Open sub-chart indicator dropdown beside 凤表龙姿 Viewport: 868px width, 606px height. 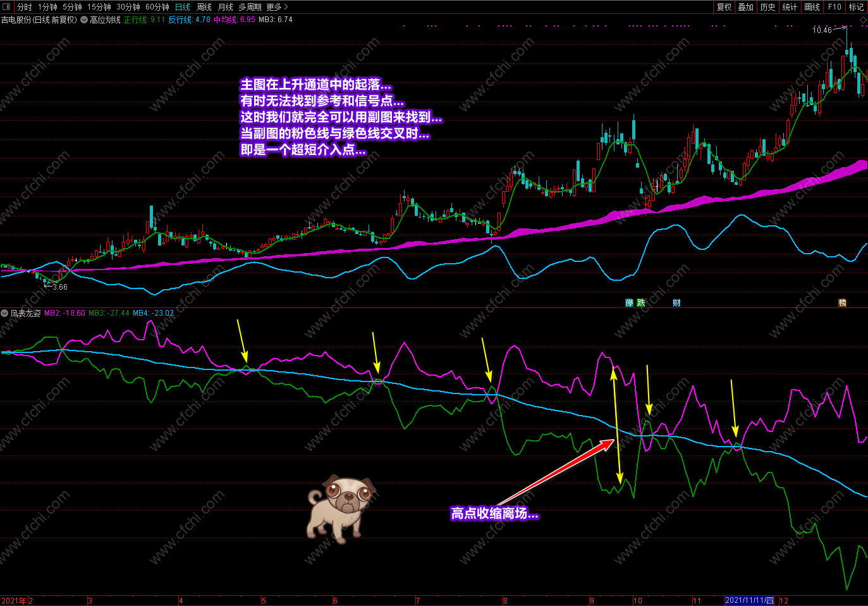tap(4, 313)
